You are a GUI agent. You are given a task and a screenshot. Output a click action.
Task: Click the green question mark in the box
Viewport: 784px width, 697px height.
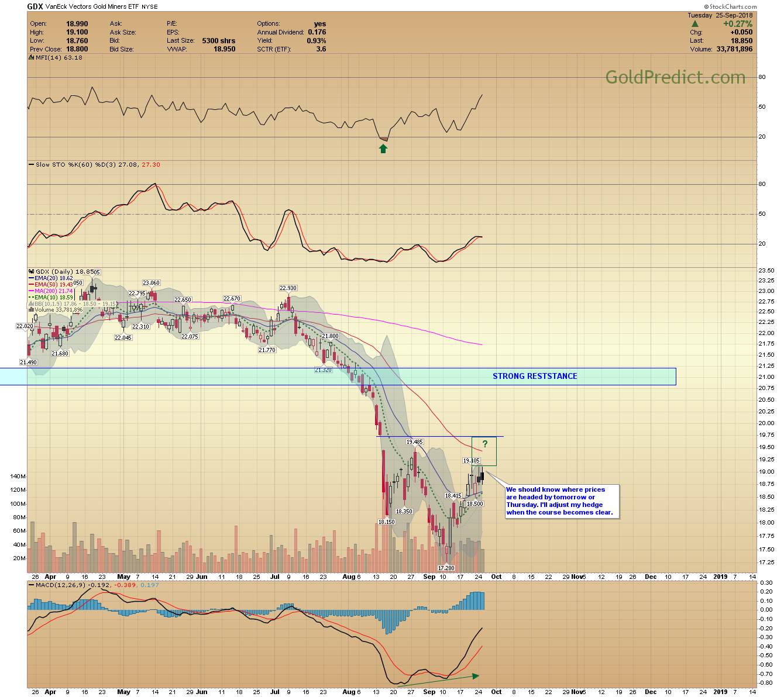click(484, 444)
